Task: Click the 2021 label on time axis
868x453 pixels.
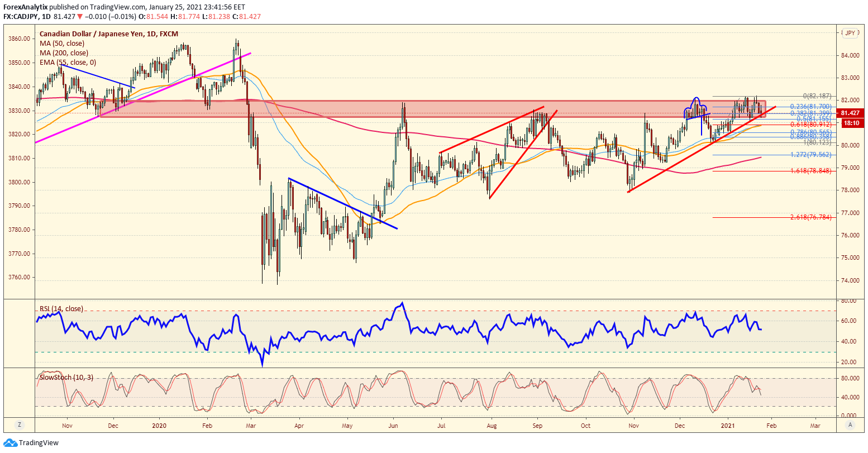Action: click(728, 426)
